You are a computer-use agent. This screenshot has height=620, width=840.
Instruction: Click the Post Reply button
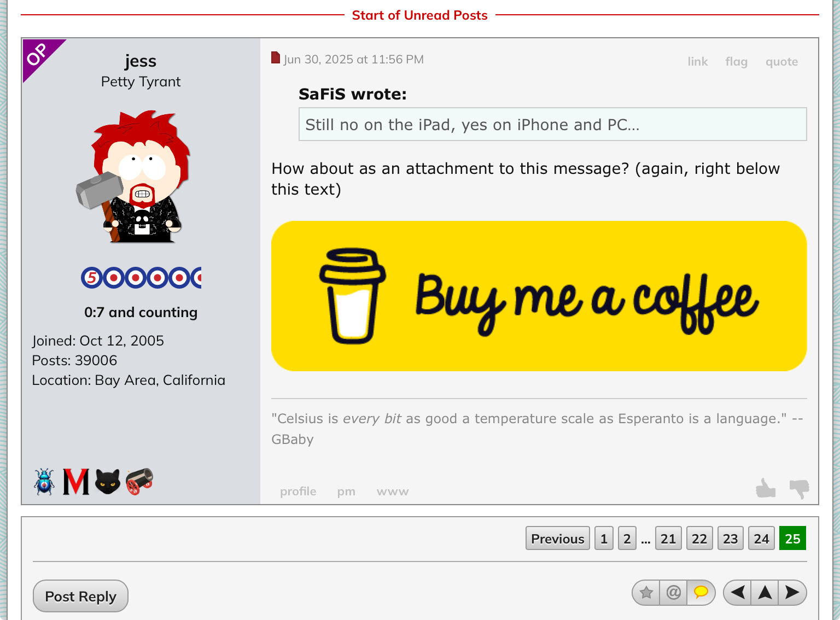(80, 596)
